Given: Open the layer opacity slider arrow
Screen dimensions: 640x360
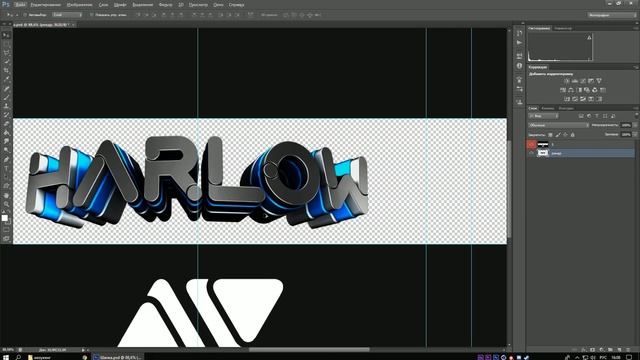Looking at the screenshot, I should (635, 125).
